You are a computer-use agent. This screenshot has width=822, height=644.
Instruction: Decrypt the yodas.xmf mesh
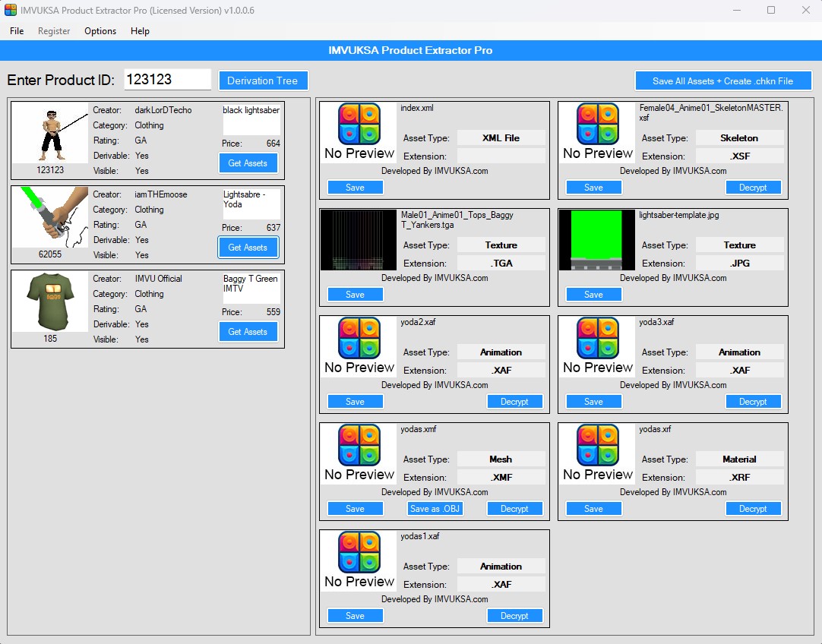click(514, 509)
